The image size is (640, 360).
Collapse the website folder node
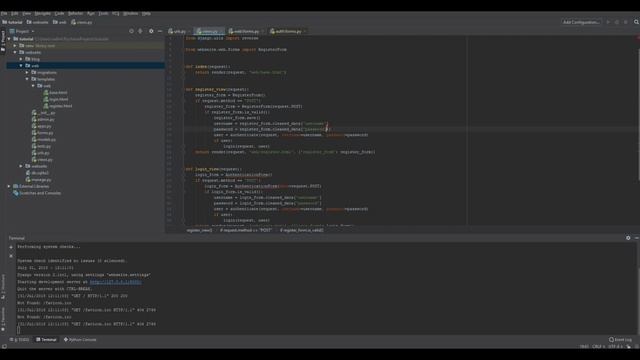click(15, 52)
